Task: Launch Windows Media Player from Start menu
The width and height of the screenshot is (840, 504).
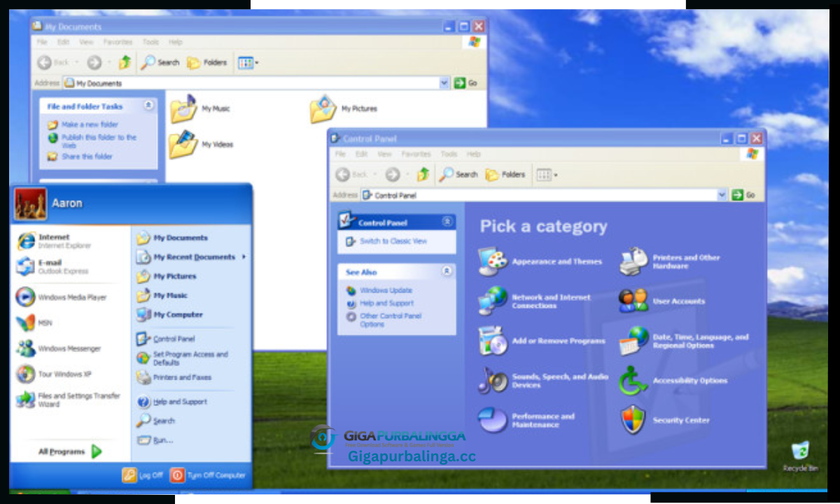Action: click(62, 297)
